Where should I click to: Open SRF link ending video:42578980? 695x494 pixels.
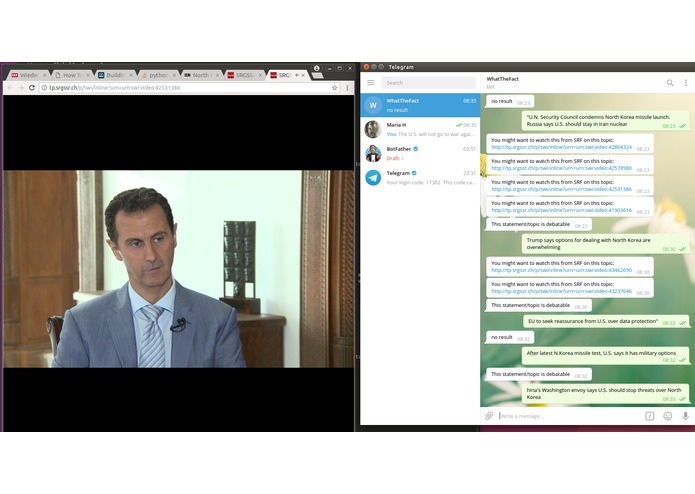[561, 168]
